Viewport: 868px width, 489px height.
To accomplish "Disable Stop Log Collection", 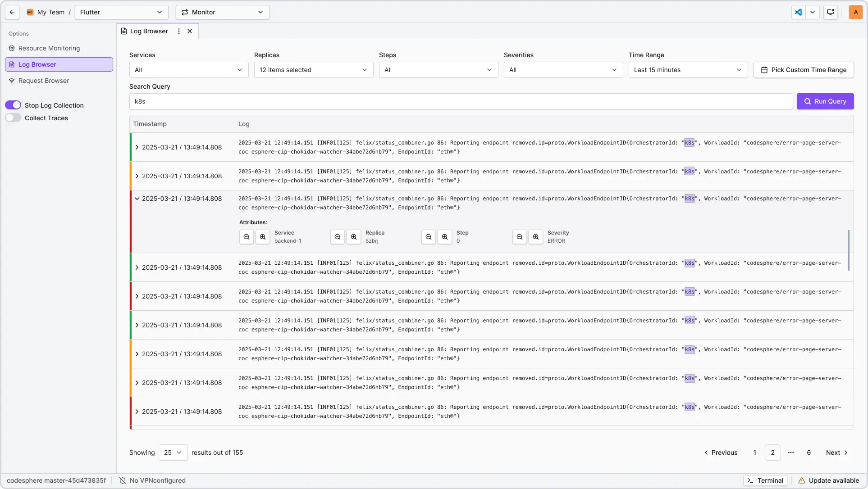I will click(14, 105).
